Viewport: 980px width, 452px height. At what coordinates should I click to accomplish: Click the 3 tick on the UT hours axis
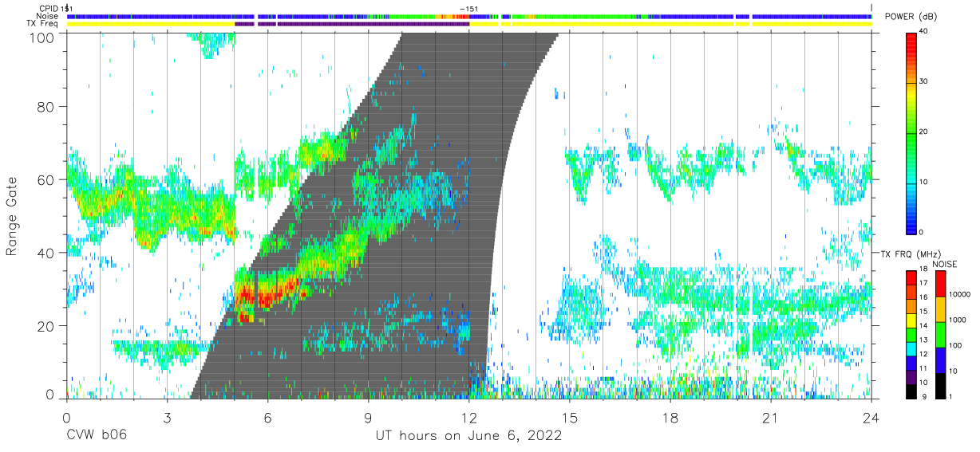168,417
